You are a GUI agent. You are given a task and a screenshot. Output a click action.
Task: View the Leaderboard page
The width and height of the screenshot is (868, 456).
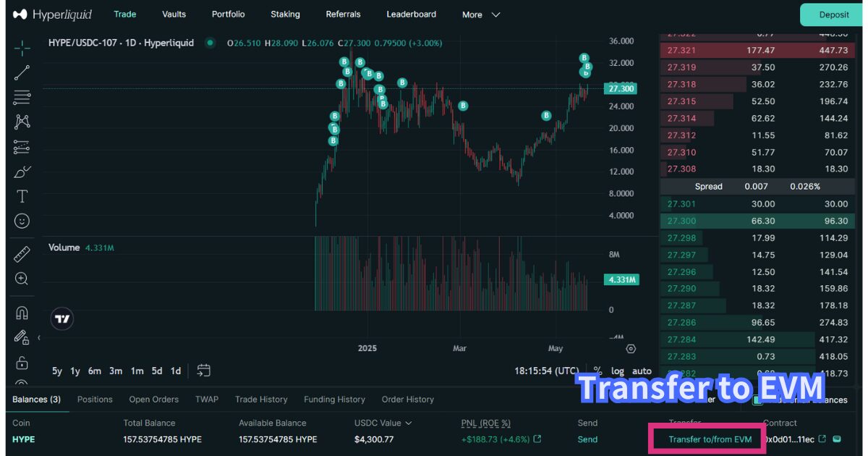(412, 14)
